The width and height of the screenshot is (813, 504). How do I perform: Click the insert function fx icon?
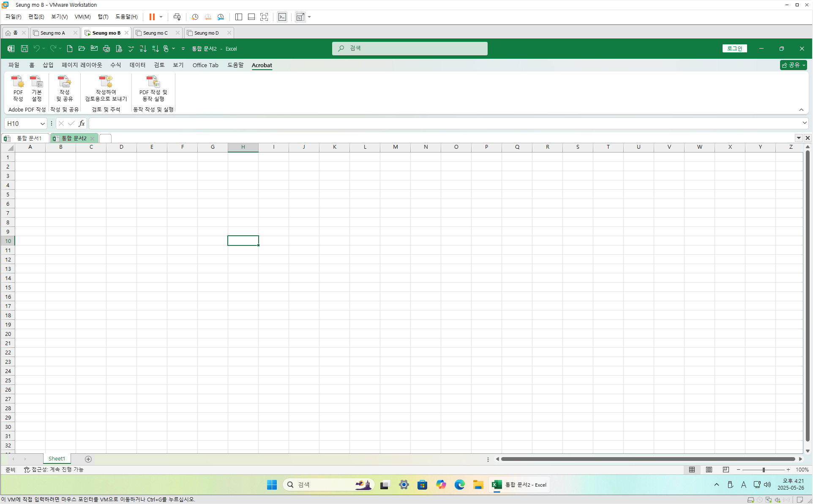(82, 123)
